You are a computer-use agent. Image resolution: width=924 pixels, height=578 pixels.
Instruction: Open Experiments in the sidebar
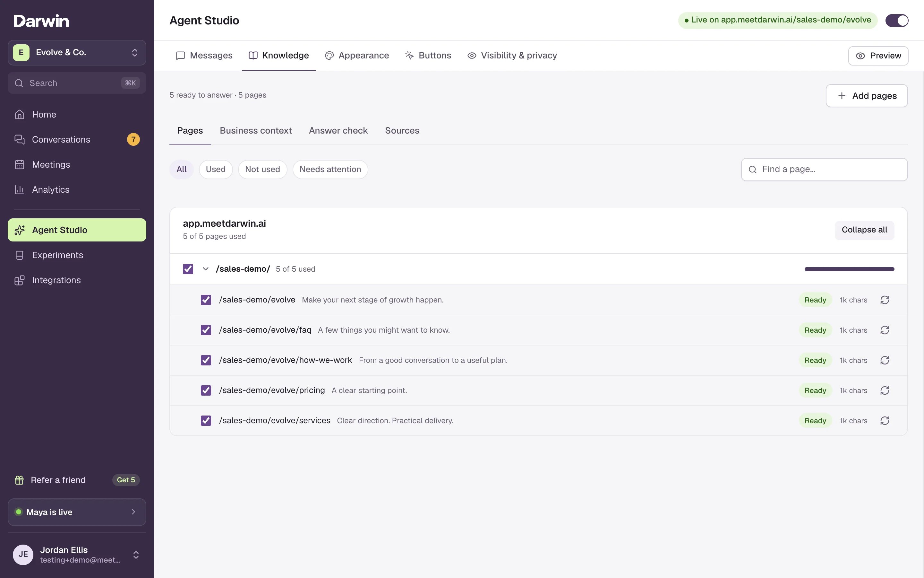tap(77, 255)
